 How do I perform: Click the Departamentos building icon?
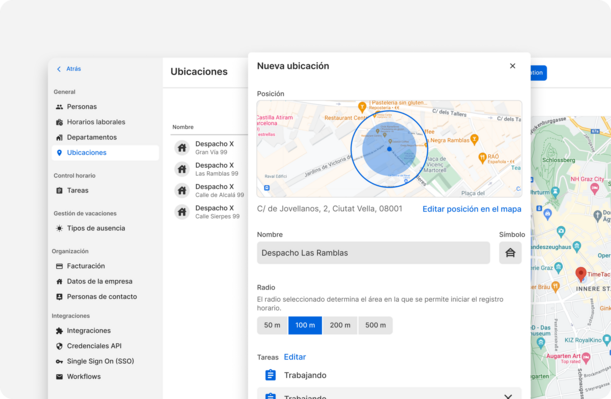59,137
